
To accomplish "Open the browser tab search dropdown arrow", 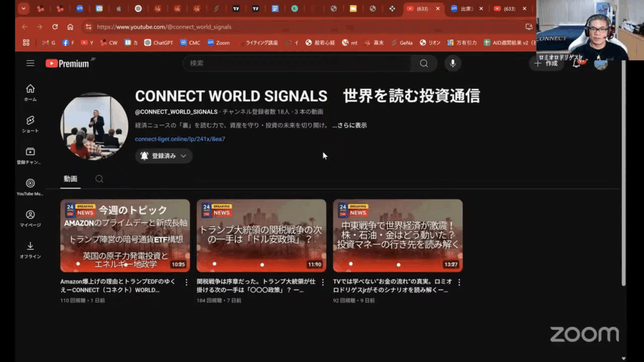I will coord(23,8).
